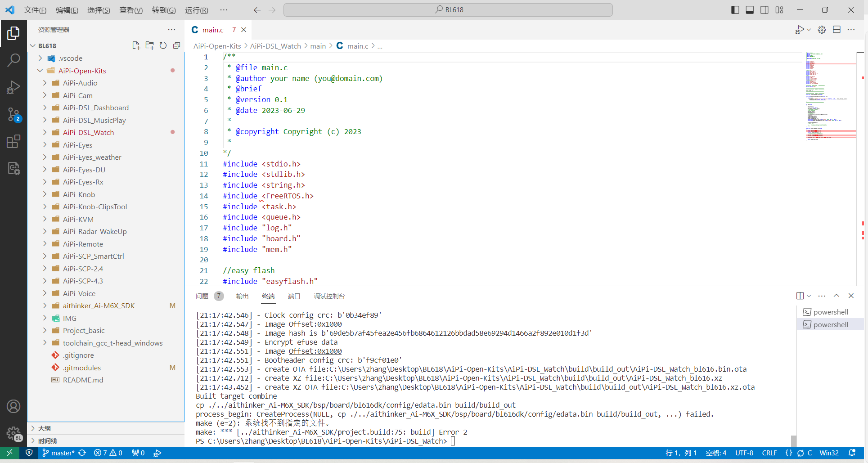
Task: Click master* branch in status bar
Action: (58, 453)
